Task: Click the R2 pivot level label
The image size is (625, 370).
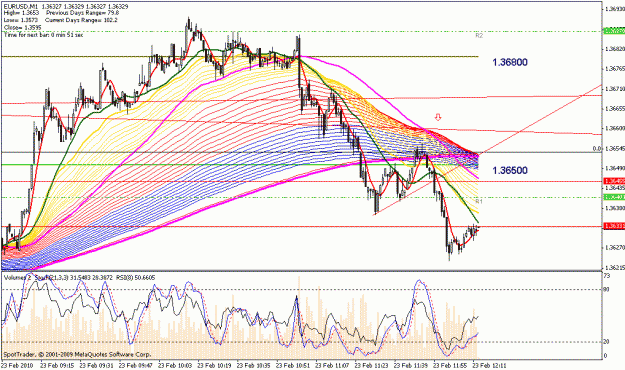Action: [479, 36]
